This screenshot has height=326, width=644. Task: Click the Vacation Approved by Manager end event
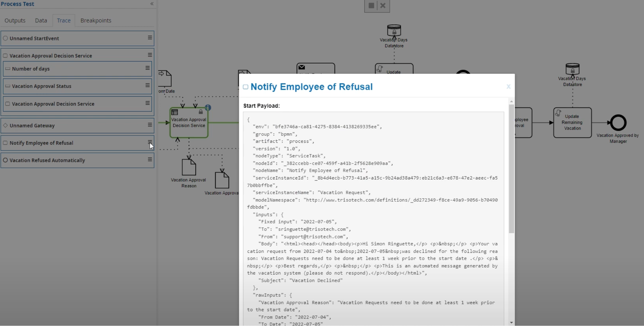[618, 123]
